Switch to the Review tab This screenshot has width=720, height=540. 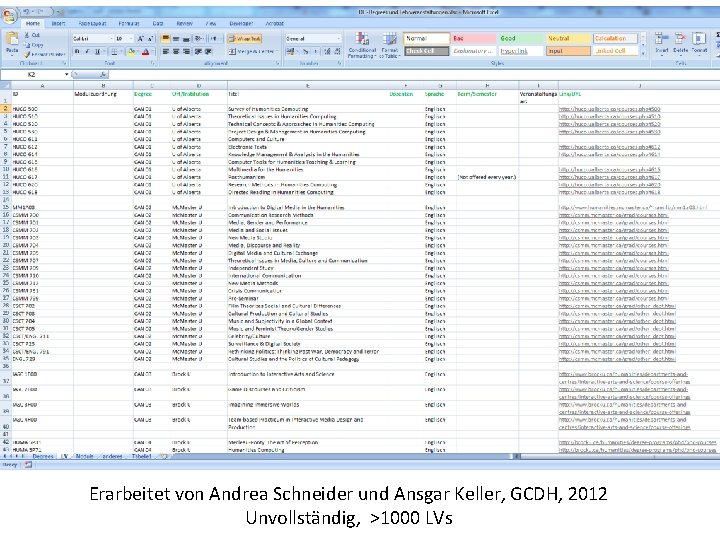pos(185,23)
